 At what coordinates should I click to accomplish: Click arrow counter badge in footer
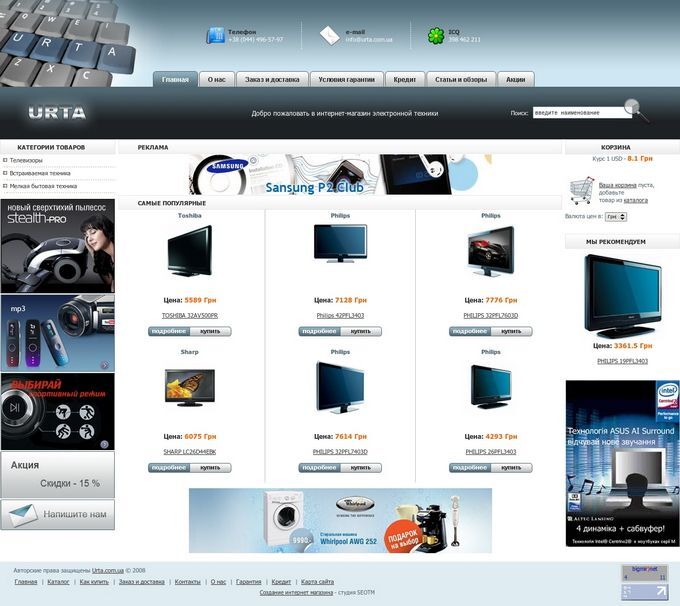(644, 592)
